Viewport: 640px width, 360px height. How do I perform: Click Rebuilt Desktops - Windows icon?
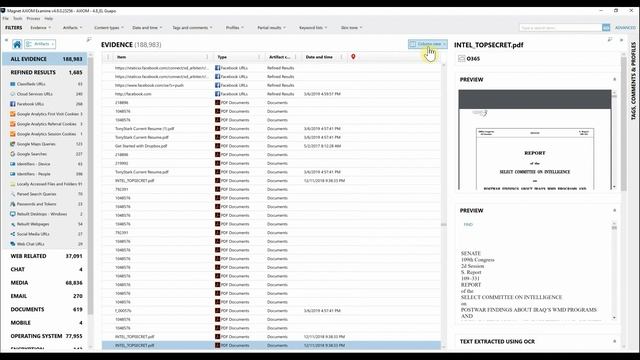[13, 214]
